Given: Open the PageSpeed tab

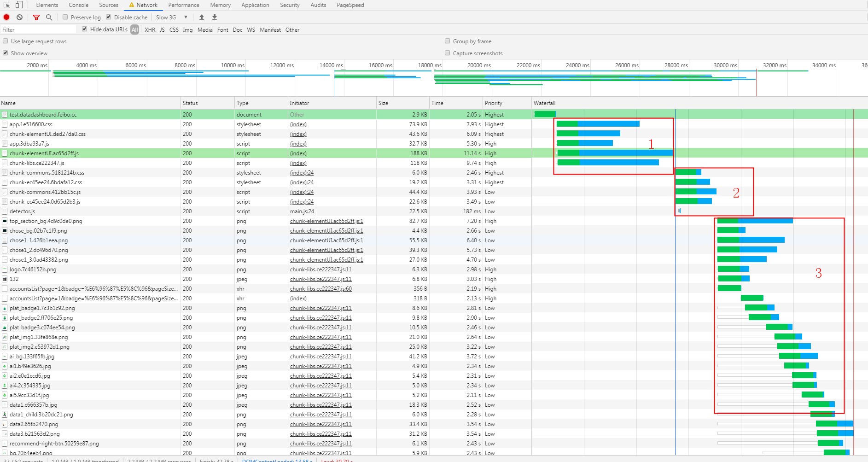Looking at the screenshot, I should pos(350,5).
